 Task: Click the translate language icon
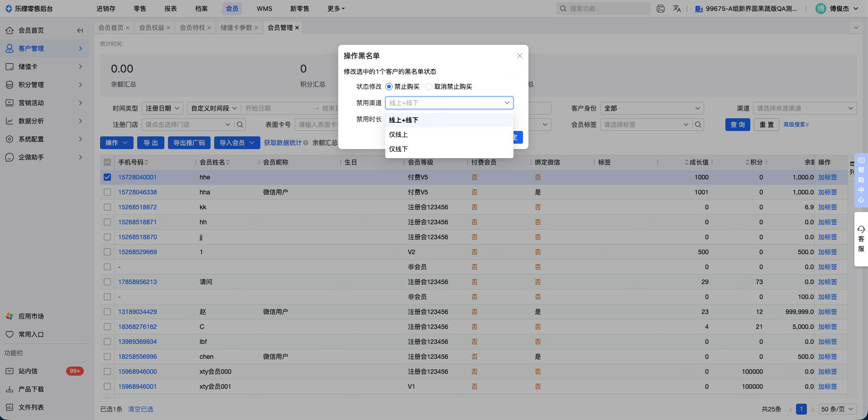pos(677,9)
